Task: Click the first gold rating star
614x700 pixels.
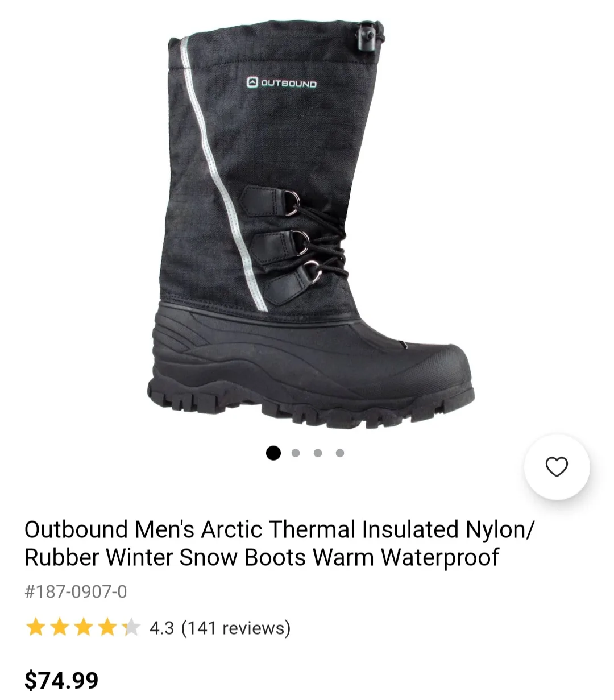Action: (x=36, y=628)
